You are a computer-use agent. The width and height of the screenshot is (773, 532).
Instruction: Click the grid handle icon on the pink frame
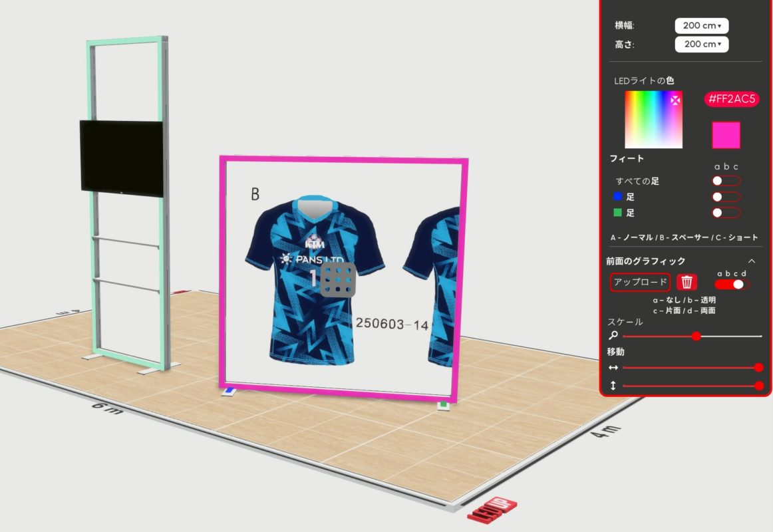pos(339,279)
